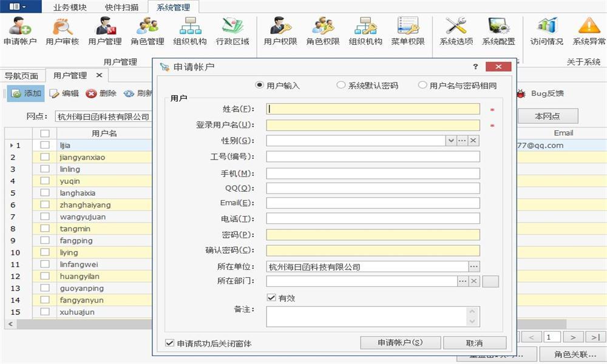Click the 角色关联 button at bottom right

click(x=575, y=354)
